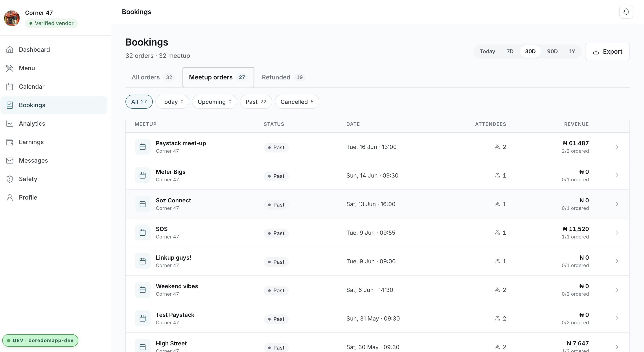644x352 pixels.
Task: Click calendar icon beside Paystack meet-up
Action: (x=142, y=147)
